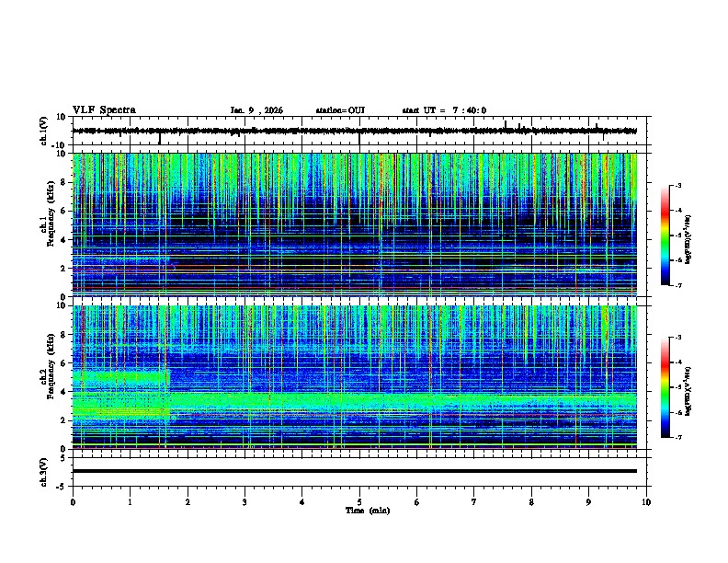Click the "8" kHz tick on ch.1 frequency axis
The width and height of the screenshot is (728, 563).
coord(64,182)
